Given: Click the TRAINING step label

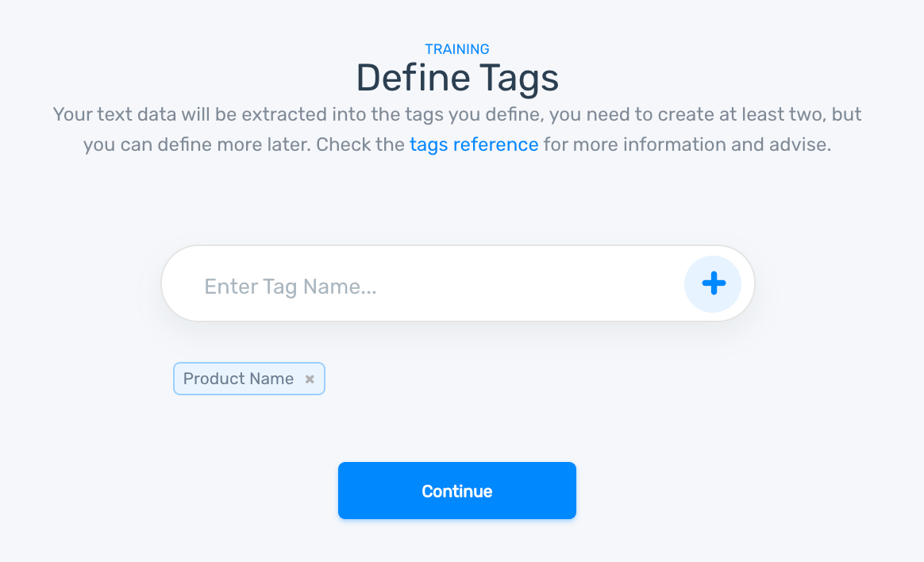Looking at the screenshot, I should [x=457, y=49].
